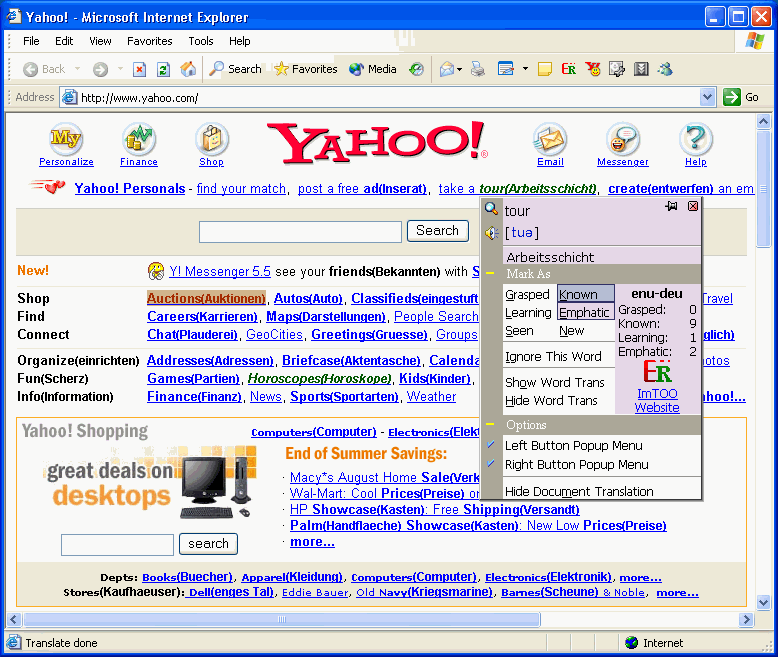Screen dimensions: 778x657
Task: Mark the word as Seen
Action: click(519, 331)
